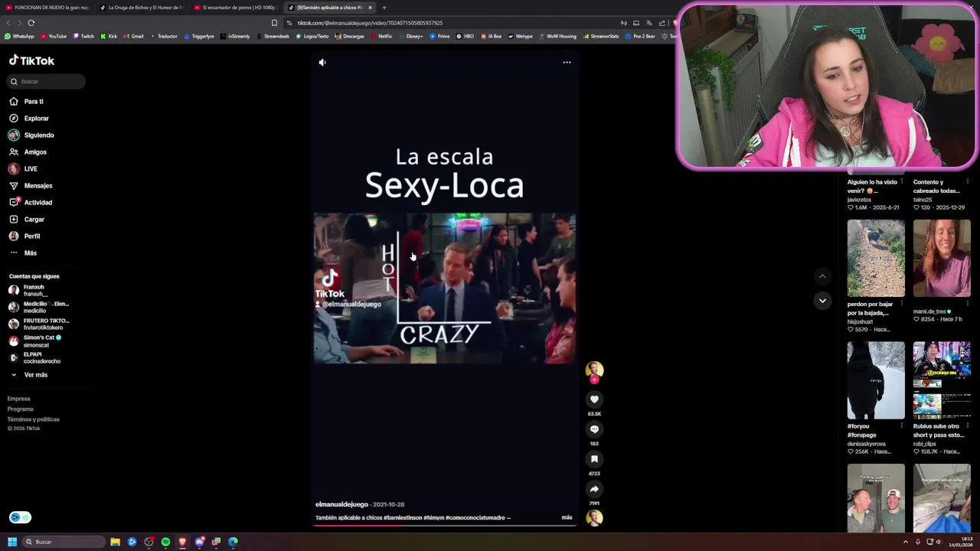Viewport: 980px width, 551px height.
Task: Open the snowy #foryou video by denisaskyvrova
Action: 876,380
